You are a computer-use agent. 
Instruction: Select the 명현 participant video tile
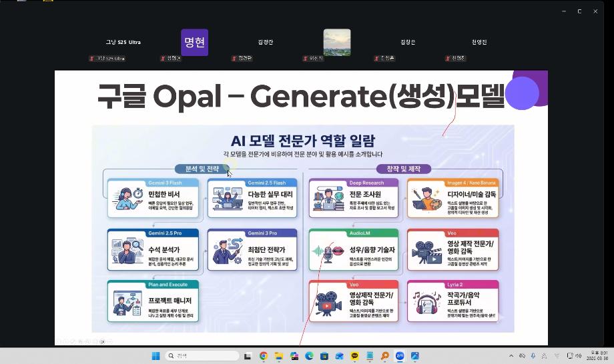click(x=194, y=43)
